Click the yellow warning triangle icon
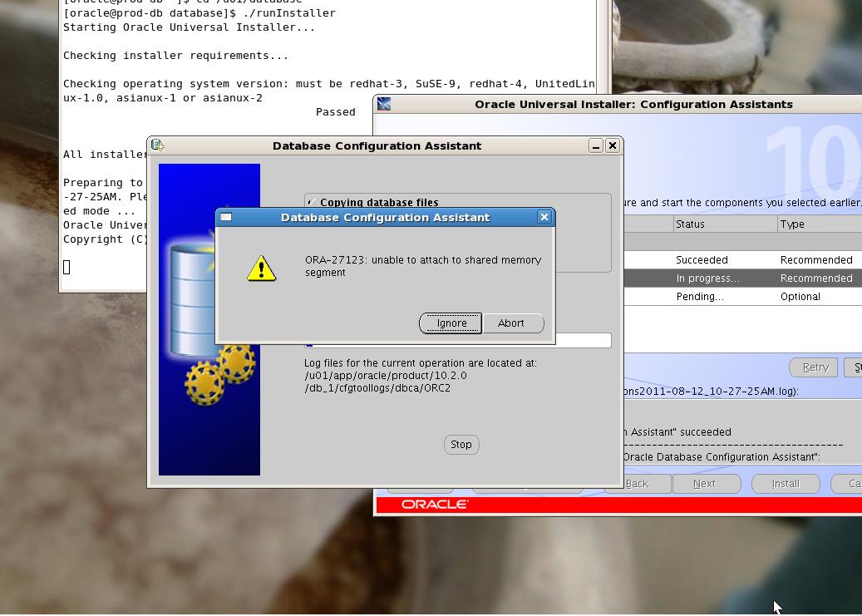The image size is (862, 616). coord(261,269)
